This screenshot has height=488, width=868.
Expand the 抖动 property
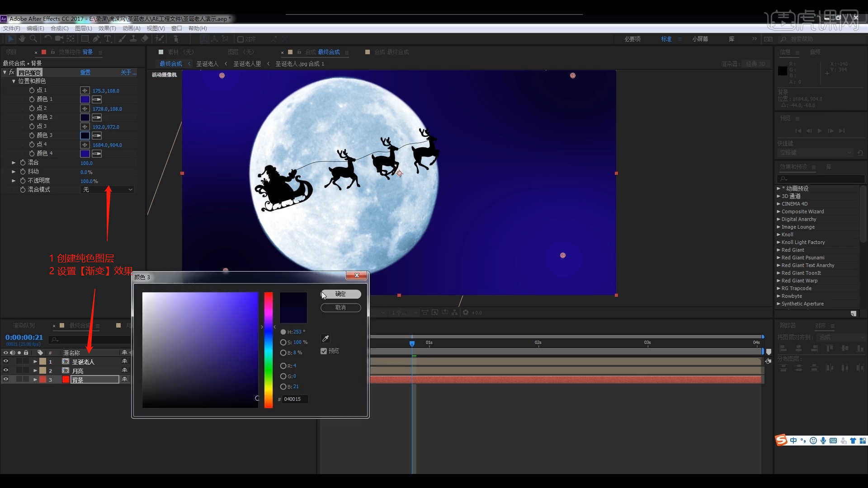click(x=14, y=172)
